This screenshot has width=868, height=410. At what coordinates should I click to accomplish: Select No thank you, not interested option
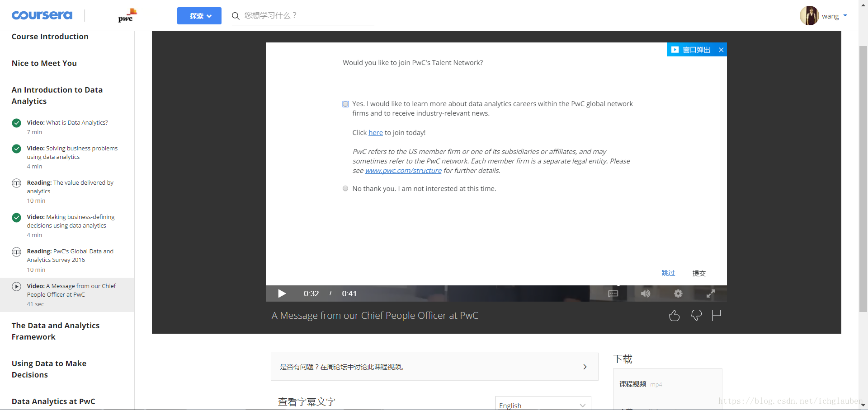[345, 188]
